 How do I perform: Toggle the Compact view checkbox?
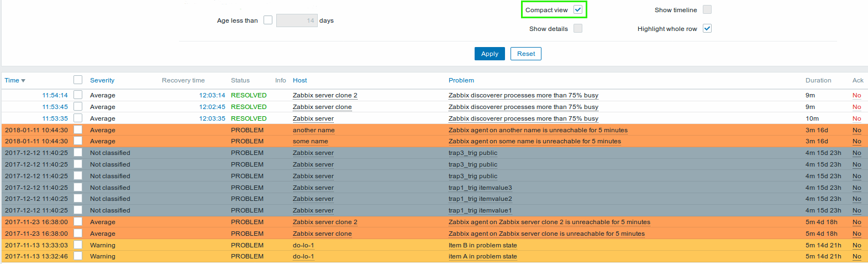pyautogui.click(x=578, y=9)
